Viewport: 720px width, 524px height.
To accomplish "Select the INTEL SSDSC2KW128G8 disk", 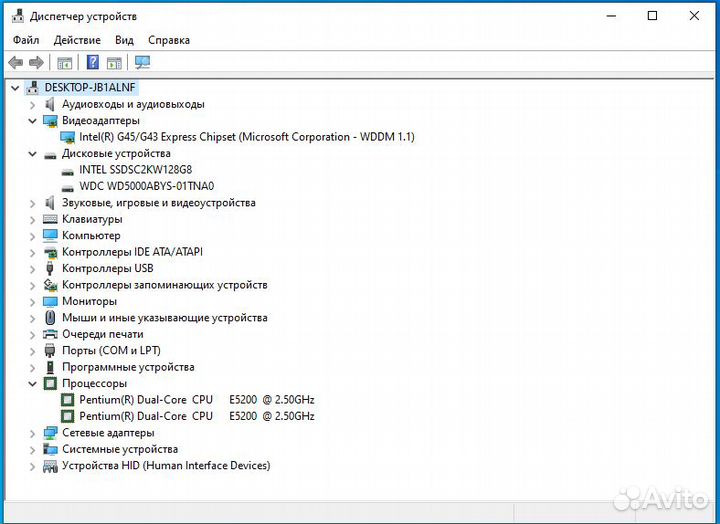I will coord(135,170).
